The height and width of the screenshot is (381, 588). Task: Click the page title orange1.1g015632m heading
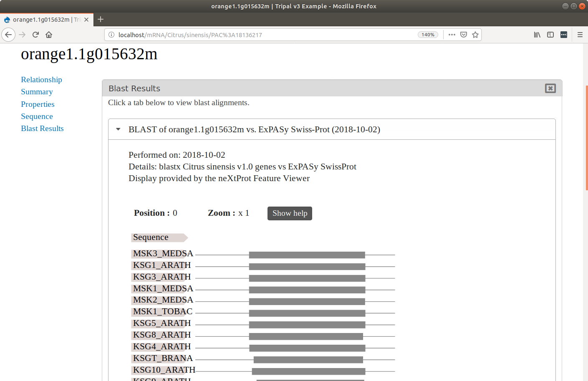point(89,54)
